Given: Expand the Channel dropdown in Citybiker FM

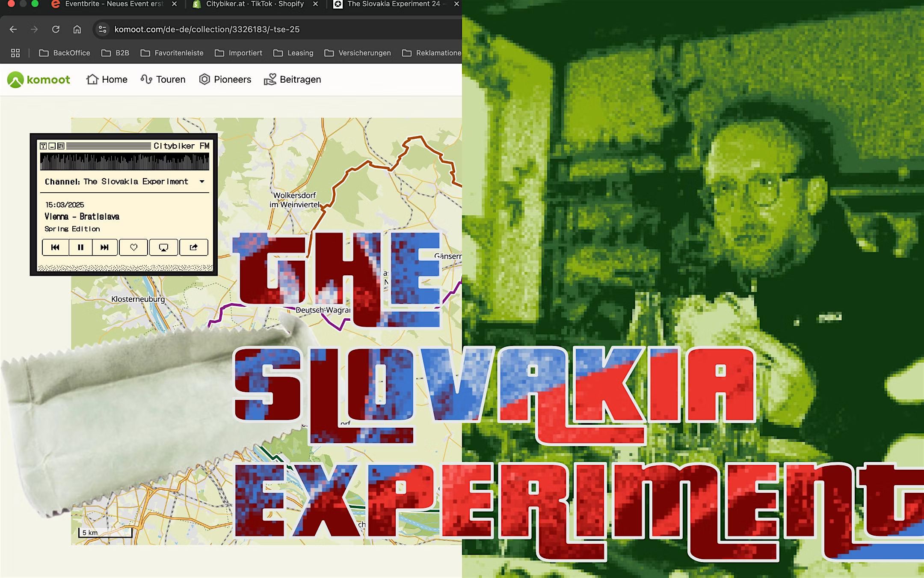Looking at the screenshot, I should (x=202, y=182).
